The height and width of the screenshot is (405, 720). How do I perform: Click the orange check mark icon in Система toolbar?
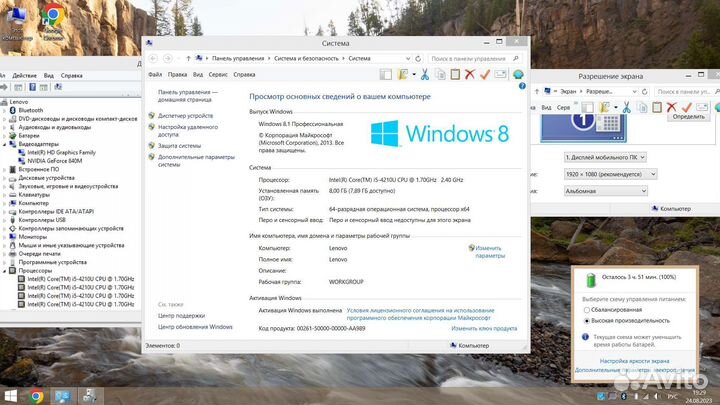[x=485, y=74]
